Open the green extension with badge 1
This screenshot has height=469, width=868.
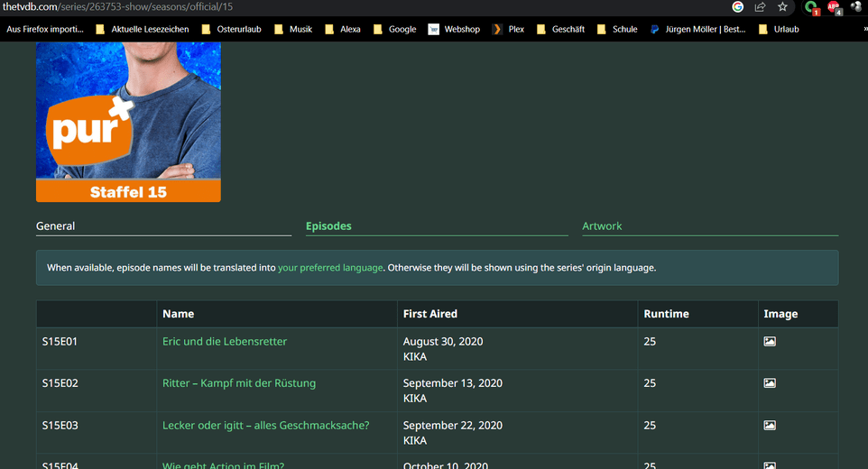coord(811,7)
